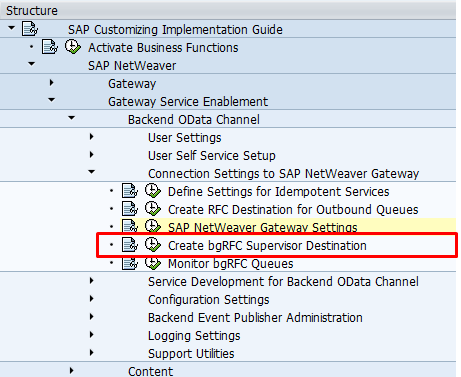Execute Create RFC Destination for Outbound Queues activity

(x=153, y=209)
